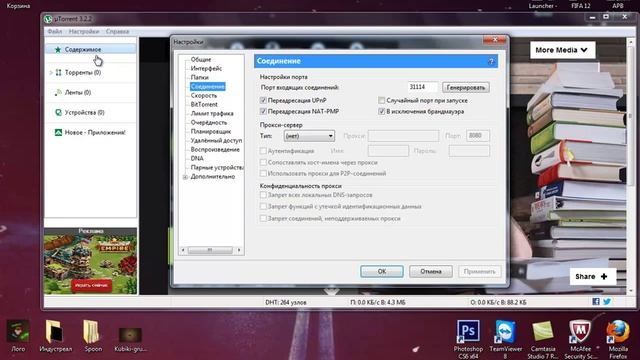
Task: Select Соединение in settings tree
Action: 207,87
